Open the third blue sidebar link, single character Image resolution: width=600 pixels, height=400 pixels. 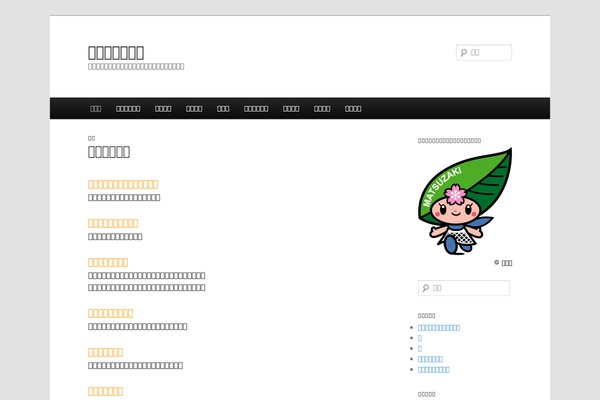[420, 349]
